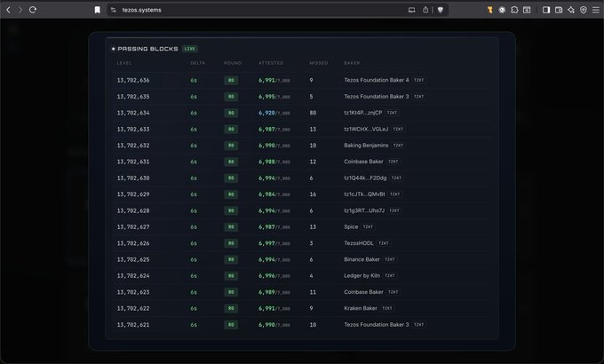
Task: Open TzKT badge beside Spice
Action: point(368,227)
